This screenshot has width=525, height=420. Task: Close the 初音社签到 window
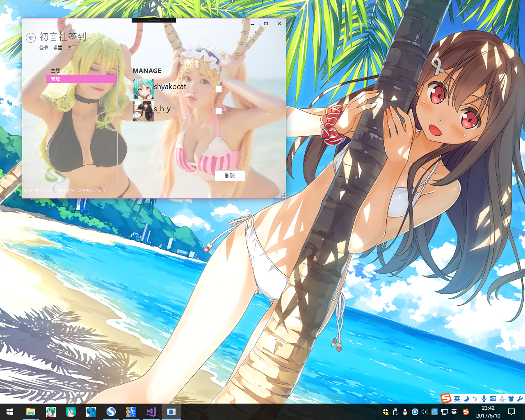pos(279,24)
